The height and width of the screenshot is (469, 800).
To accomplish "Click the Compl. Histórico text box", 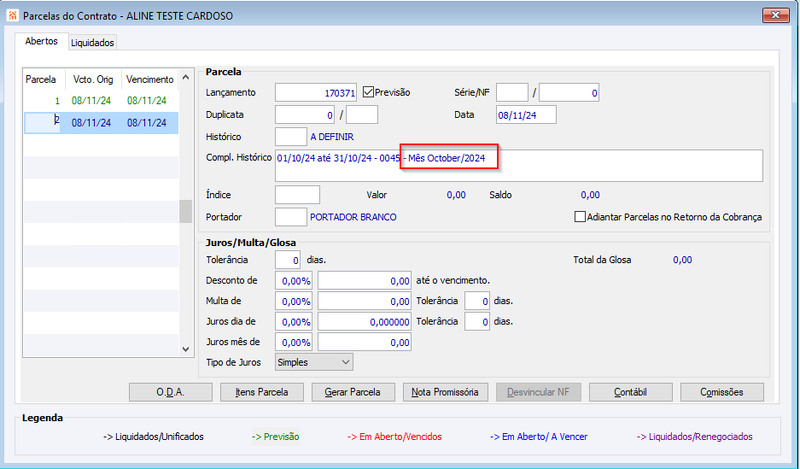I will click(519, 165).
